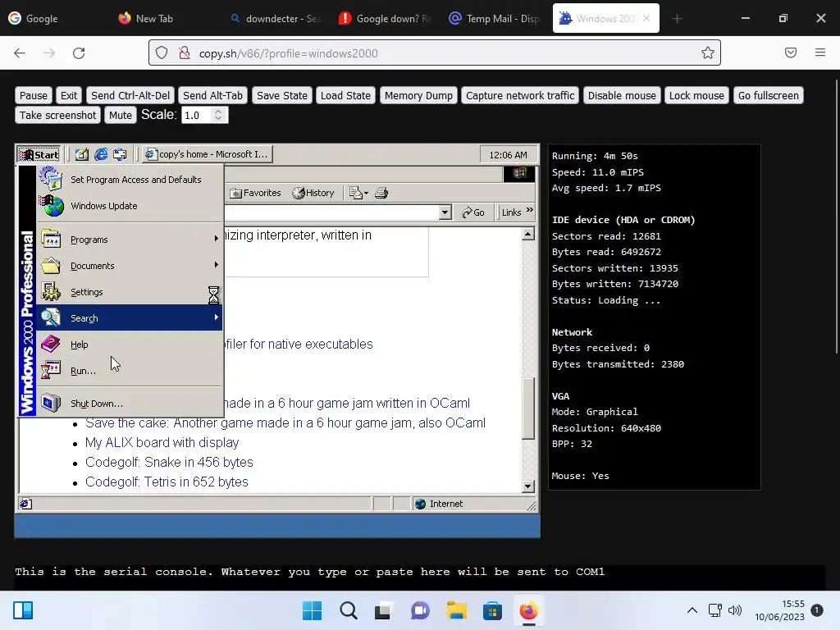The height and width of the screenshot is (630, 840).
Task: Click Capture network traffic button
Action: [519, 95]
